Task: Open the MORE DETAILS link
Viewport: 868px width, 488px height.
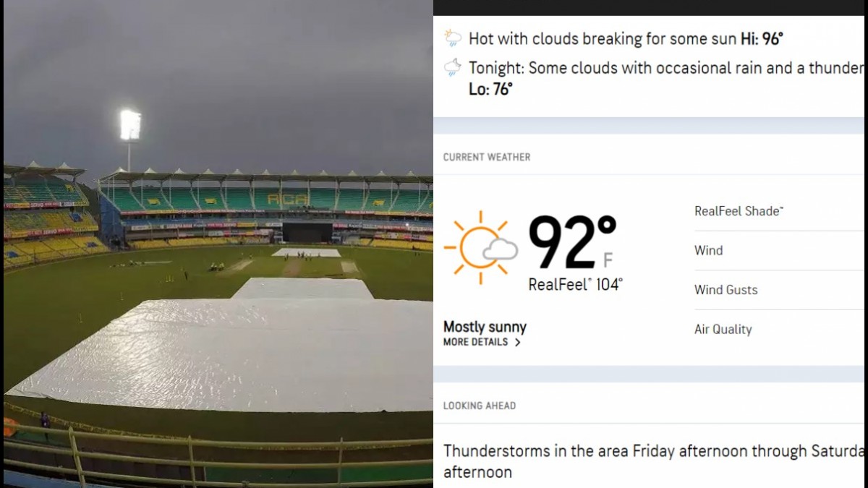Action: pos(476,342)
